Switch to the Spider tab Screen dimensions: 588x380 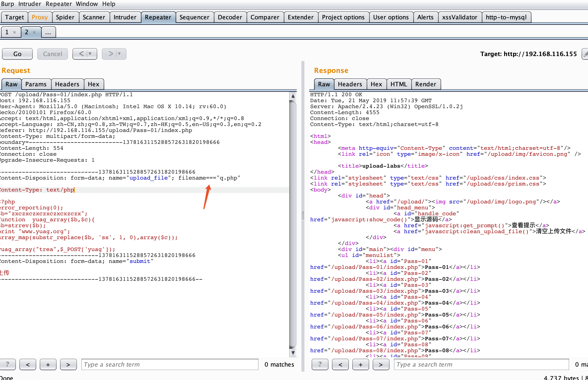coord(65,17)
